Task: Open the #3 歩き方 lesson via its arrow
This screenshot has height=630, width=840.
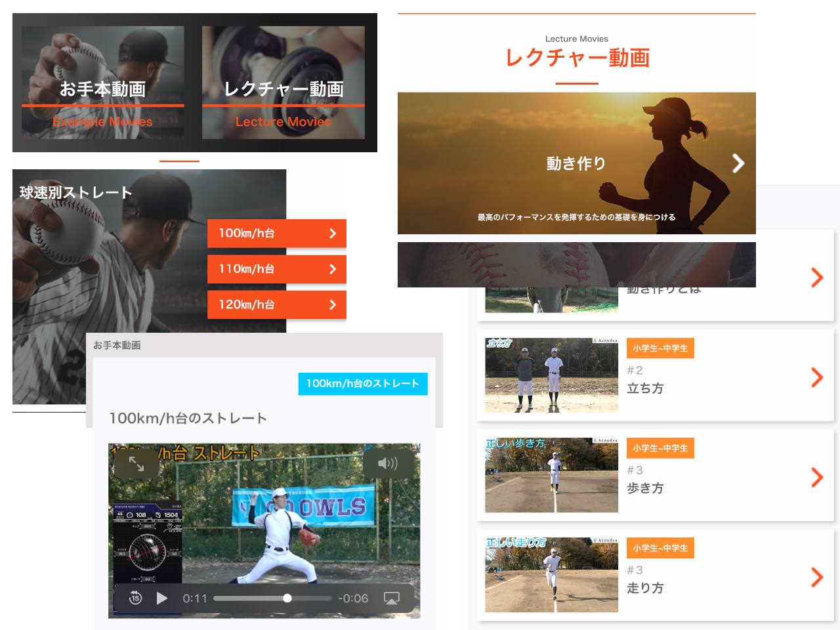Action: (817, 477)
